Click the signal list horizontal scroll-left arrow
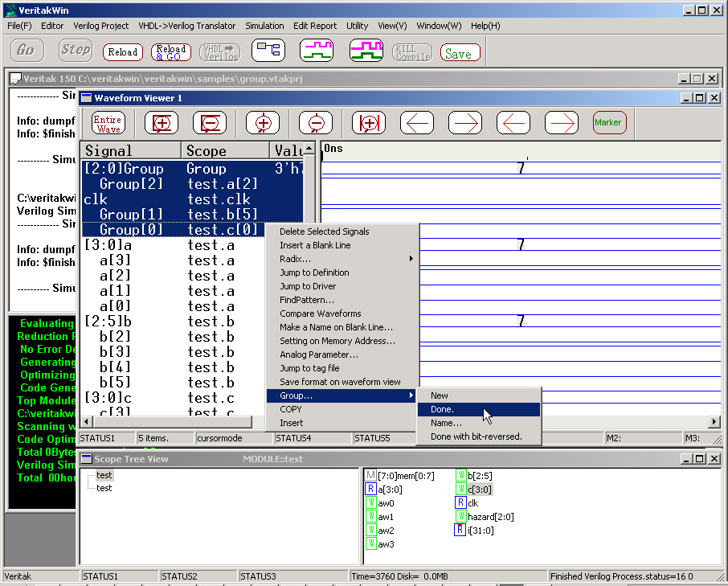Image resolution: width=728 pixels, height=586 pixels. (x=87, y=422)
